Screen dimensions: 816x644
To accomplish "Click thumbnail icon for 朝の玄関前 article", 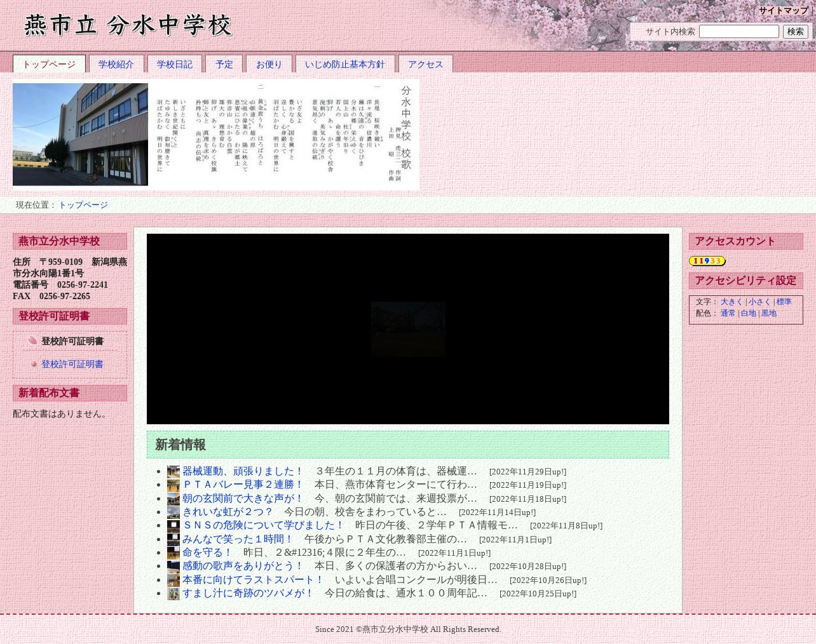I will click(173, 499).
